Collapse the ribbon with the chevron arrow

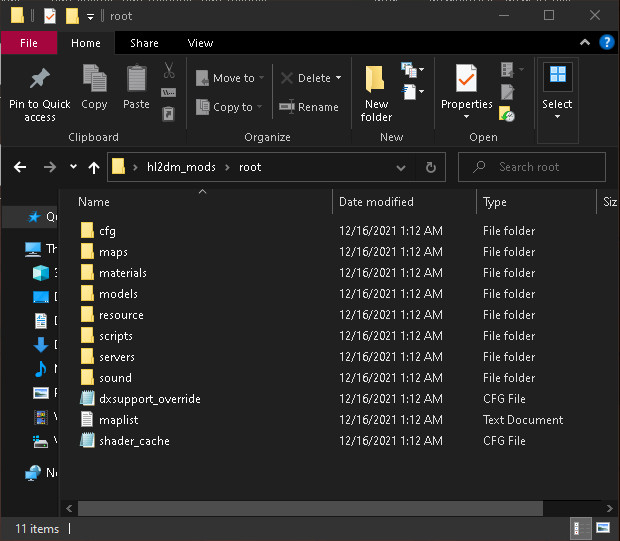[586, 43]
